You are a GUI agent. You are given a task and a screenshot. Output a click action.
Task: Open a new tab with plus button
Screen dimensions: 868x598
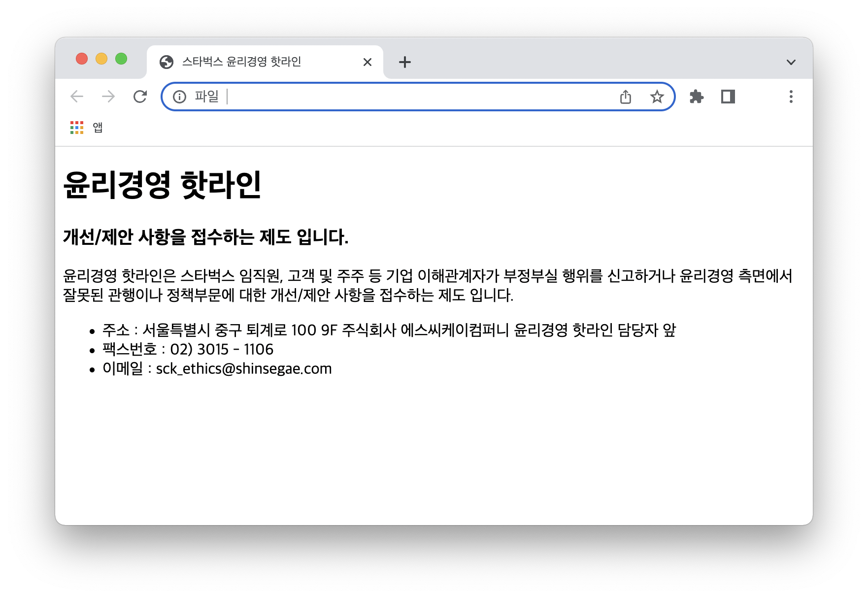405,62
